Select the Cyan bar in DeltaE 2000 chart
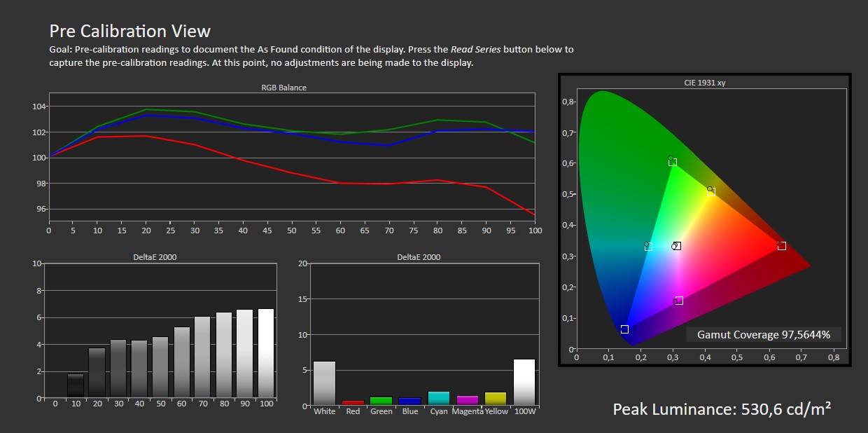This screenshot has width=868, height=433. point(438,398)
